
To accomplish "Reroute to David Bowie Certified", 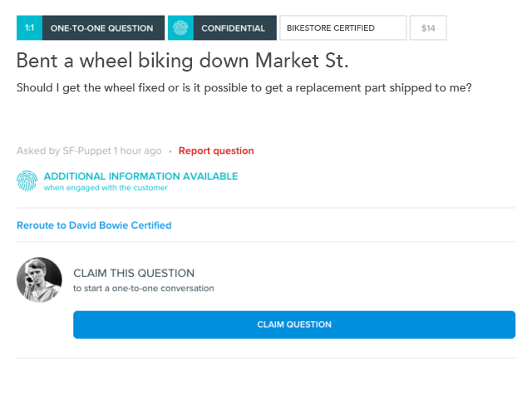I will click(94, 225).
